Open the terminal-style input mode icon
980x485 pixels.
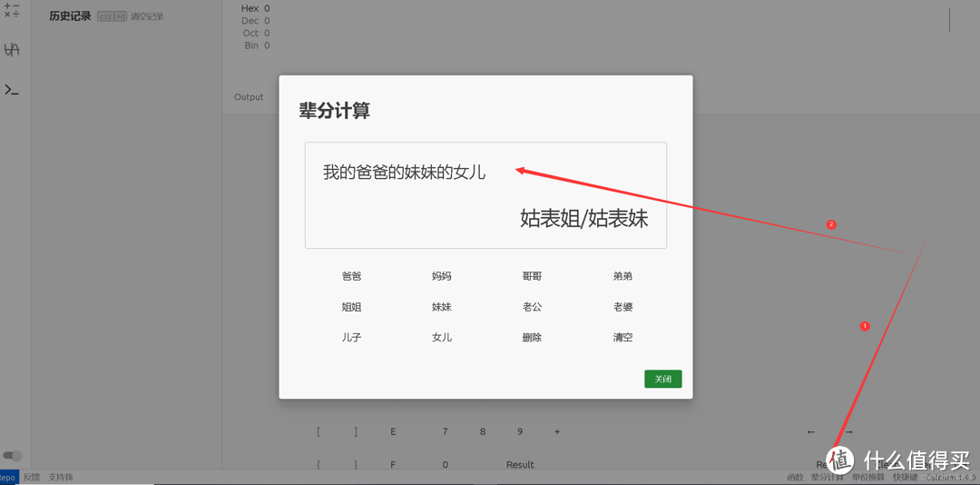click(x=12, y=90)
